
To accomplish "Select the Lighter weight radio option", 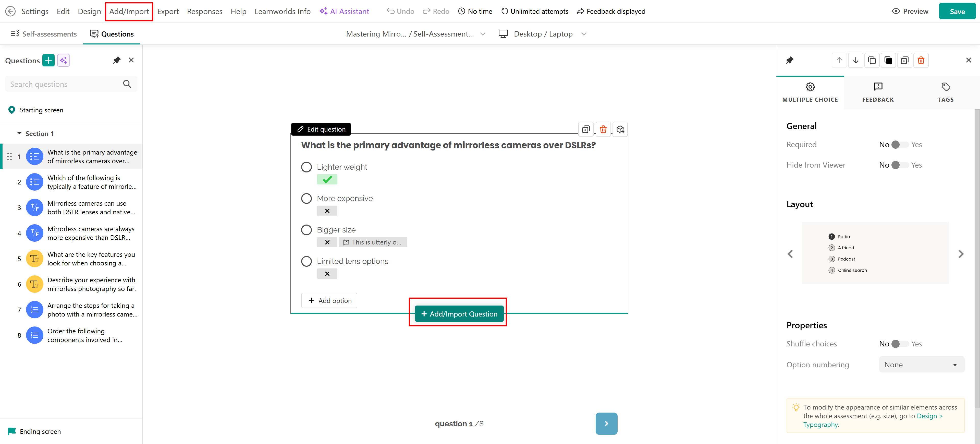I will click(306, 167).
